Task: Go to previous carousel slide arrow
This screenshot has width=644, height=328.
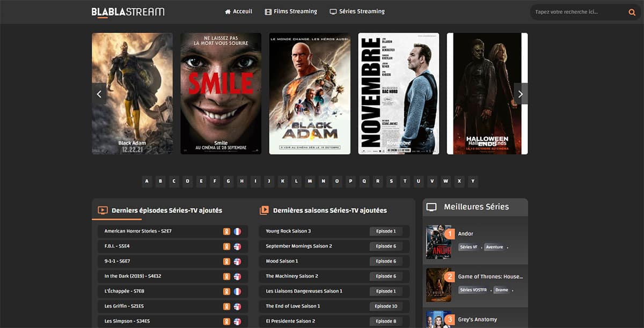Action: tap(99, 94)
